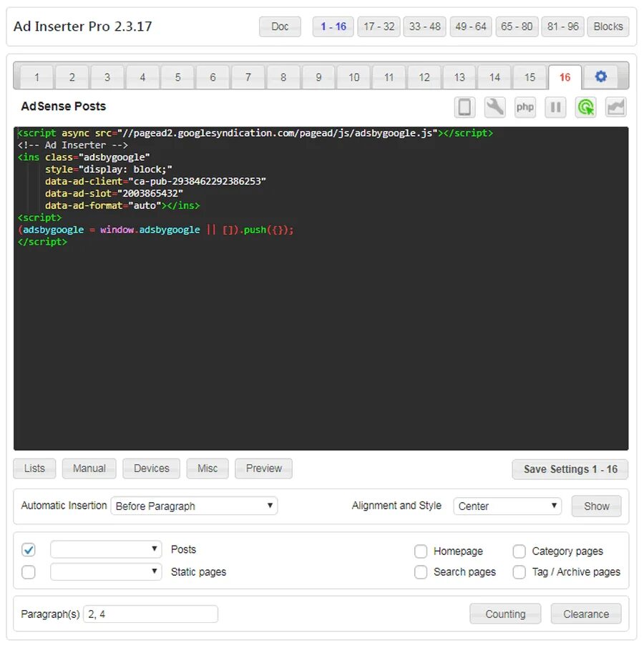Pause the AdSense Posts block
This screenshot has height=648, width=644.
coord(555,107)
